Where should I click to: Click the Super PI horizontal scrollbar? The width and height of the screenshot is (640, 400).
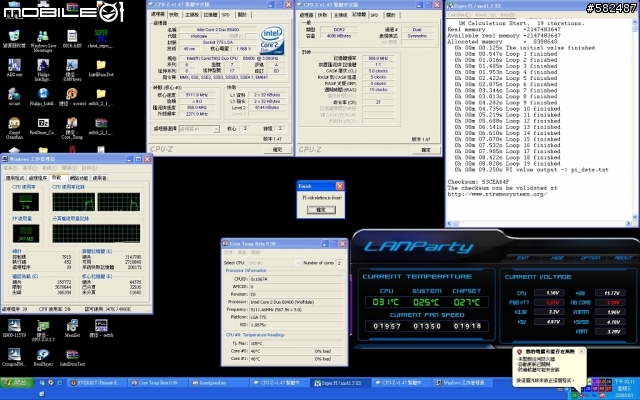[x=539, y=224]
